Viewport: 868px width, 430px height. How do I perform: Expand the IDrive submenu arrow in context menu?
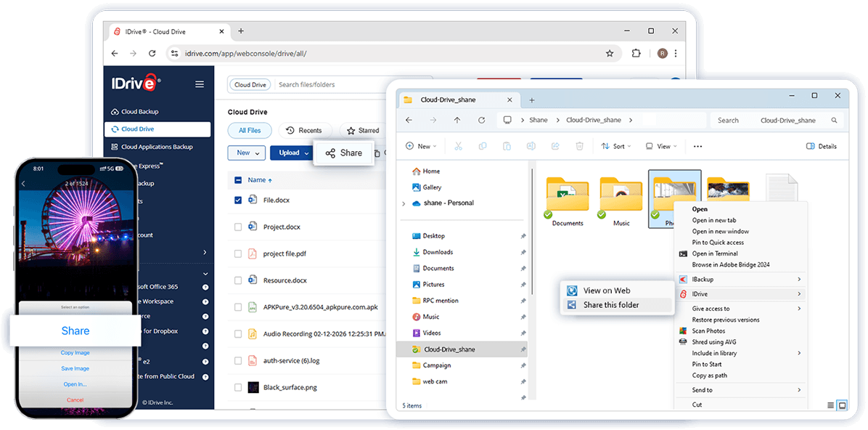coord(799,293)
